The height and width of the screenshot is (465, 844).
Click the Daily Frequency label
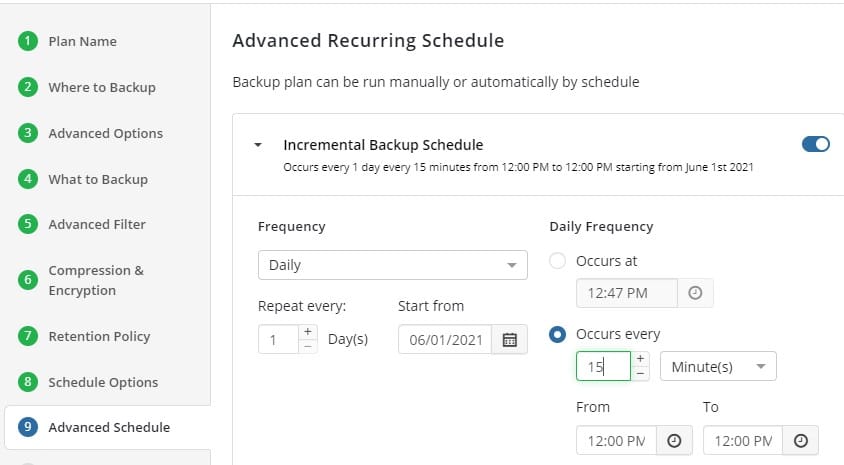[x=601, y=227]
